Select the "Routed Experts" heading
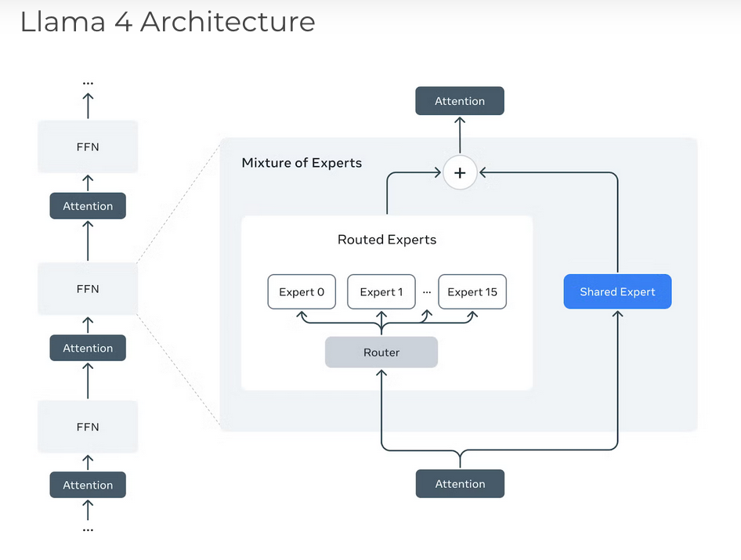The height and width of the screenshot is (560, 741). pos(387,240)
